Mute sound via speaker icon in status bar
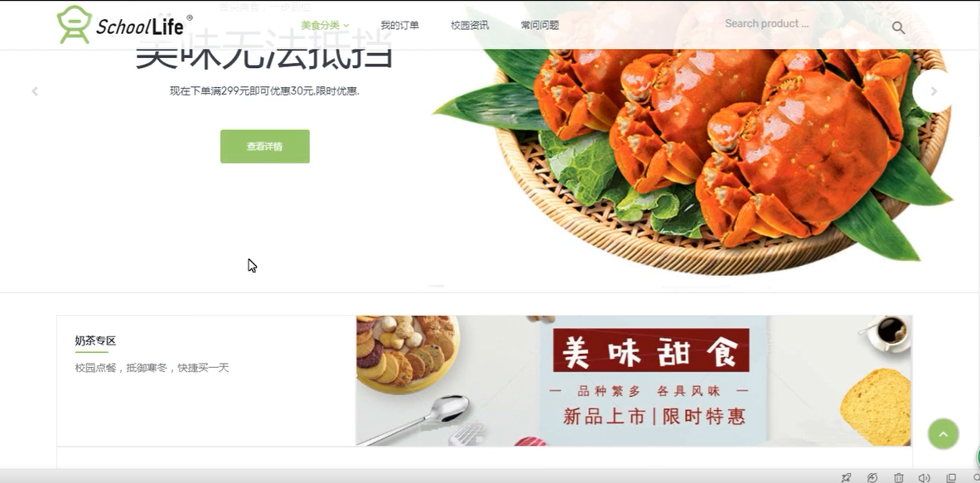 point(924,477)
